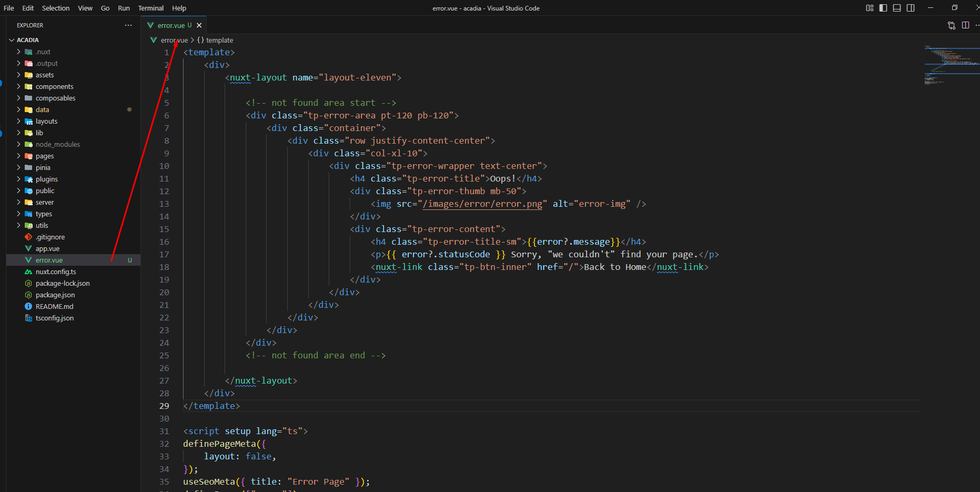Follow the /images/error/error.png path link
The width and height of the screenshot is (980, 492).
tap(482, 204)
